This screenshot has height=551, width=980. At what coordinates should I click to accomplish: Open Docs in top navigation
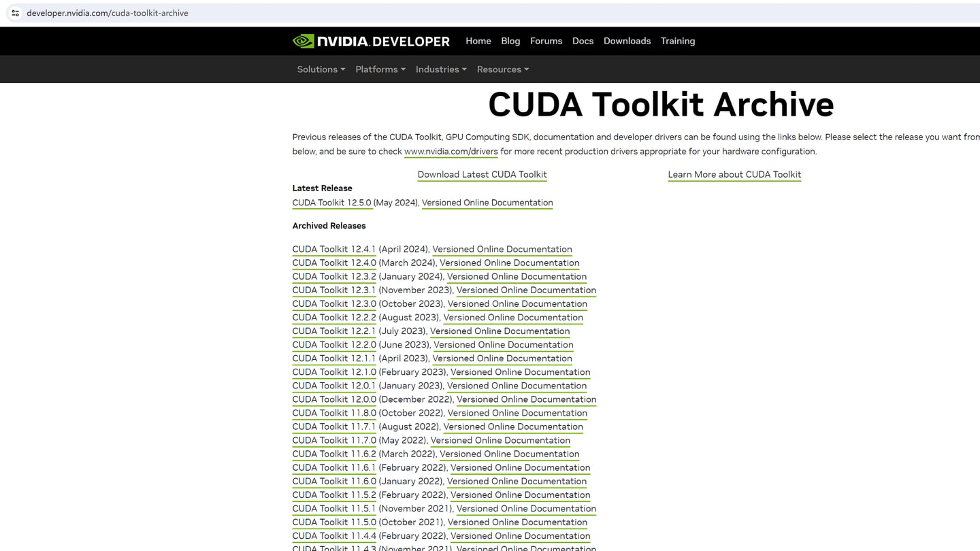pyautogui.click(x=583, y=41)
